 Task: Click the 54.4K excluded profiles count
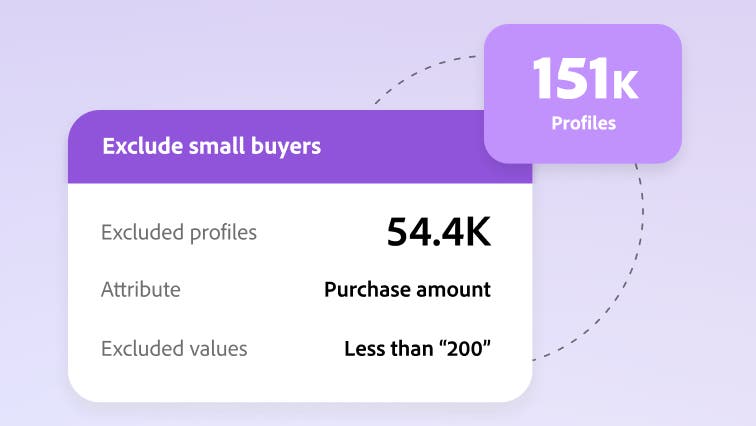pos(438,233)
